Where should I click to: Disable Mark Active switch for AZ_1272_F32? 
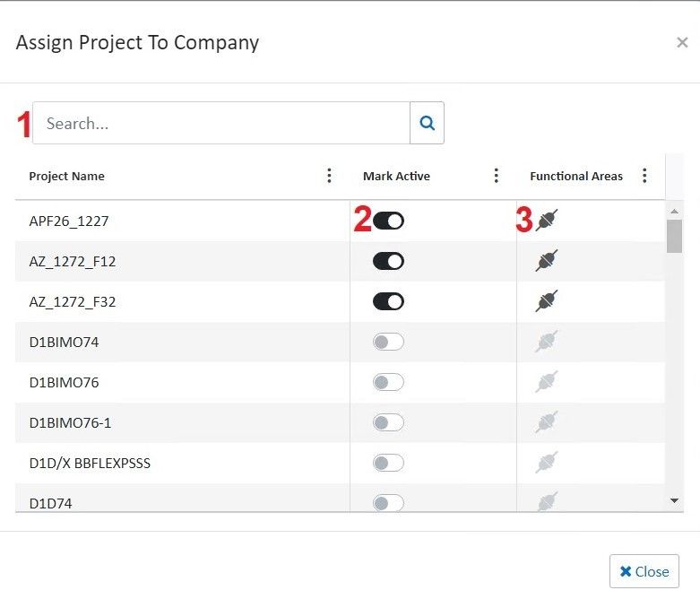388,301
